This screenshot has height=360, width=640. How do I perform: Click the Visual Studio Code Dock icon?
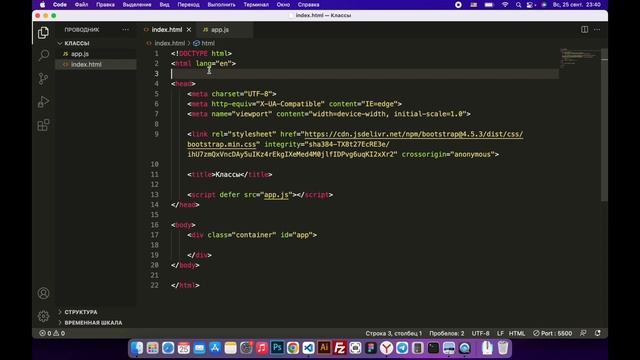(x=308, y=348)
